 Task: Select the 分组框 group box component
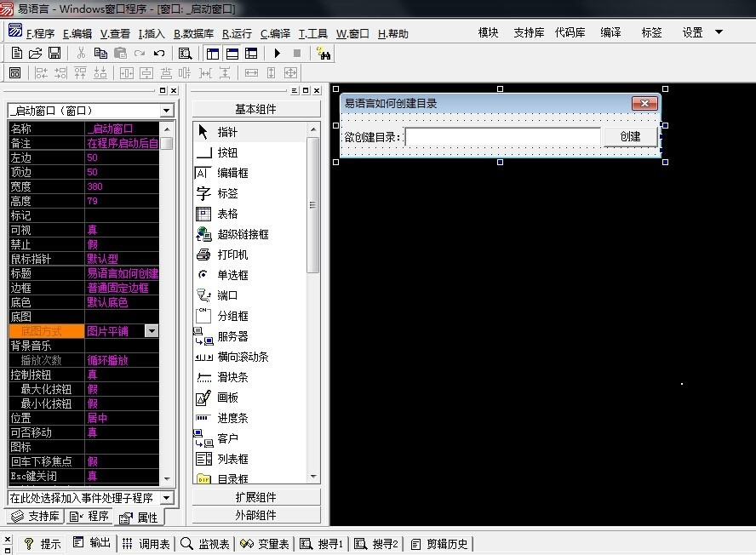(249, 316)
